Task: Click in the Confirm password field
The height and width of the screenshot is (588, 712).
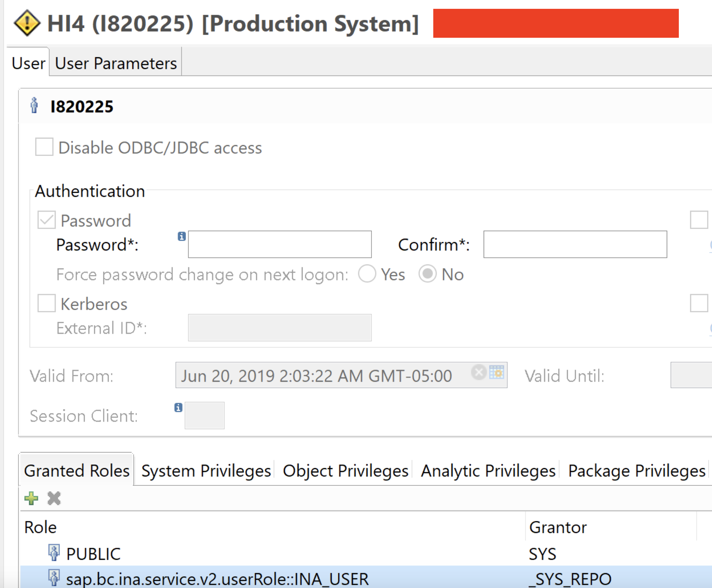Action: pyautogui.click(x=575, y=245)
